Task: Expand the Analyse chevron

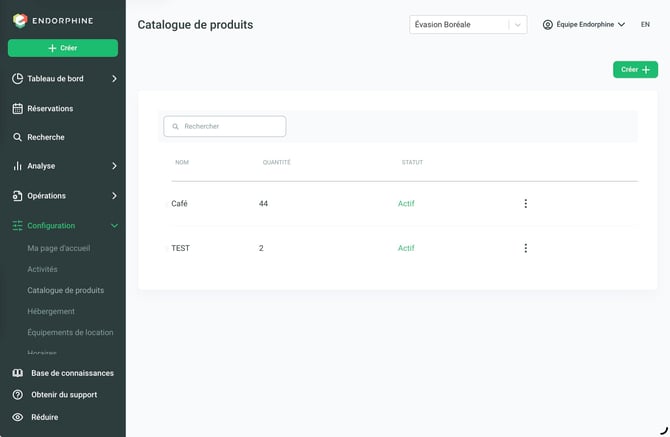Action: (x=114, y=166)
